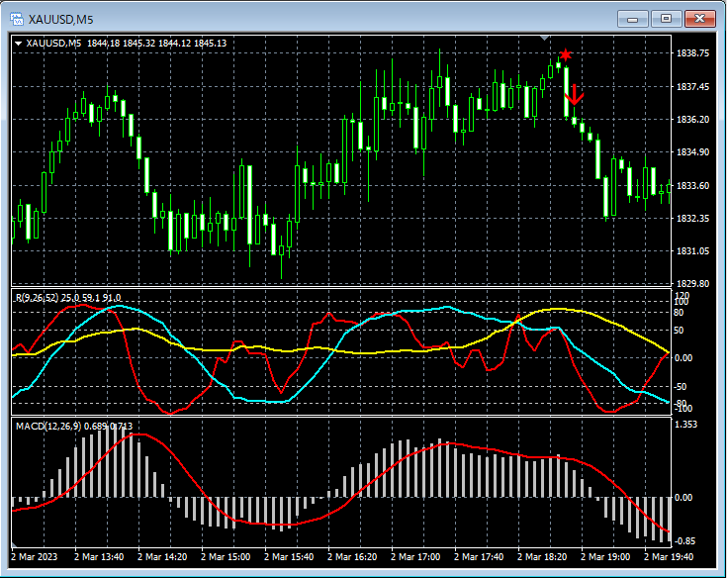Image resolution: width=728 pixels, height=578 pixels.
Task: Click the 1832.35 price level on scale
Action: click(x=692, y=218)
